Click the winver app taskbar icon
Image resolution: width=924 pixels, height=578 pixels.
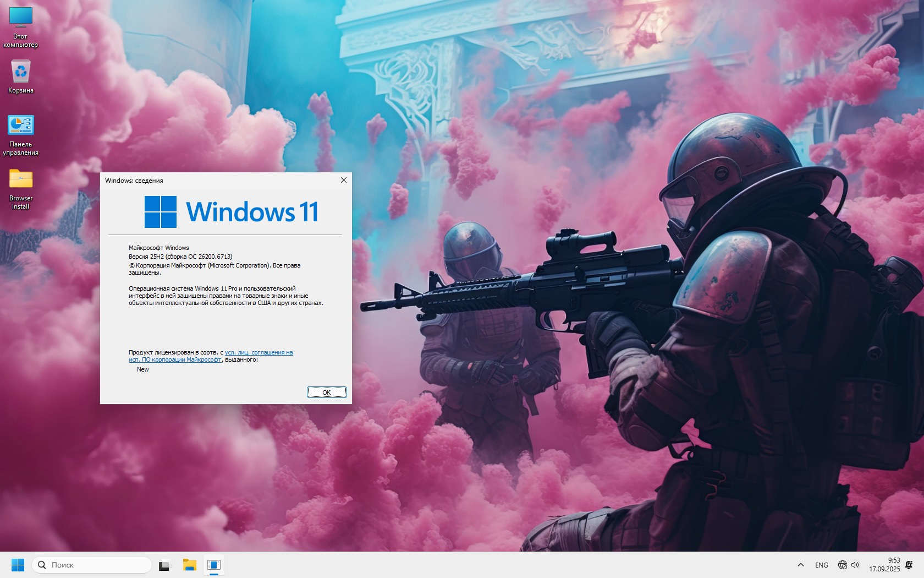(214, 565)
